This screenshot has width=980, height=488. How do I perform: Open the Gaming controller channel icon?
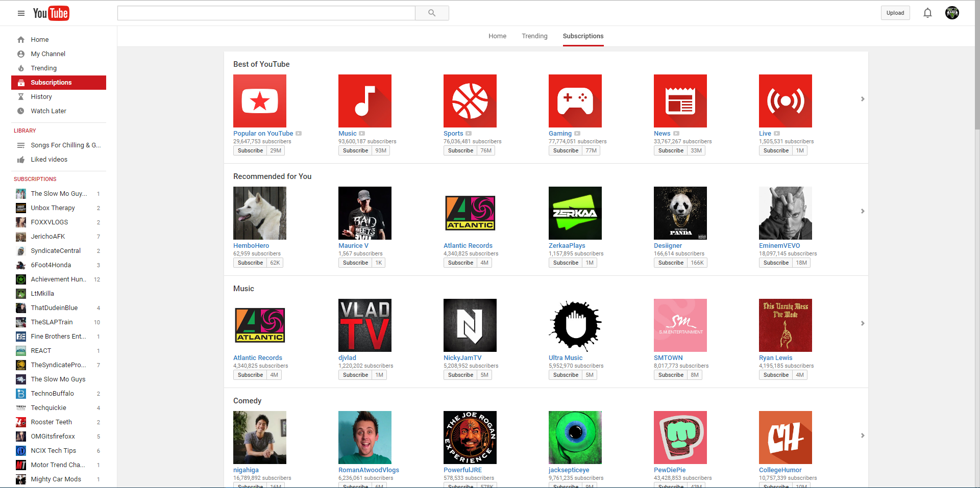pos(575,101)
